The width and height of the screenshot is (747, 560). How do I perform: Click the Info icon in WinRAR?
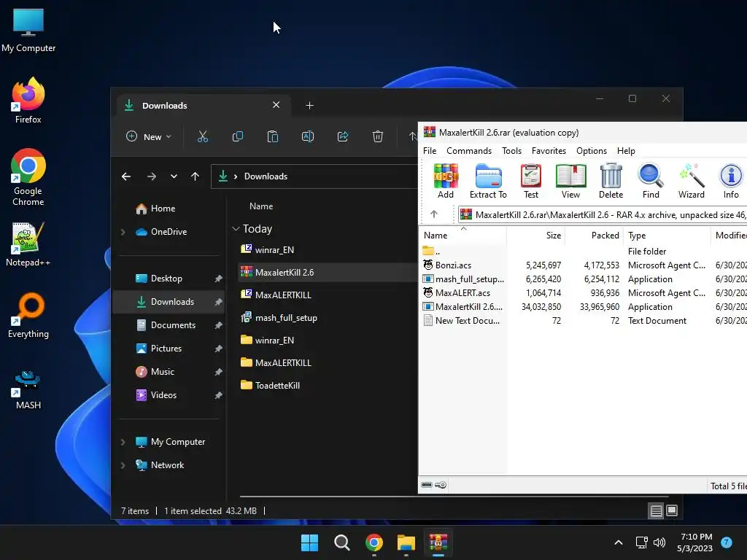[731, 181]
